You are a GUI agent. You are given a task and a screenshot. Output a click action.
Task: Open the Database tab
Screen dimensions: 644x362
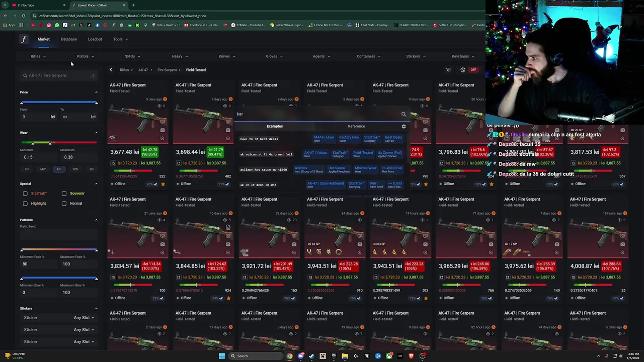point(69,39)
